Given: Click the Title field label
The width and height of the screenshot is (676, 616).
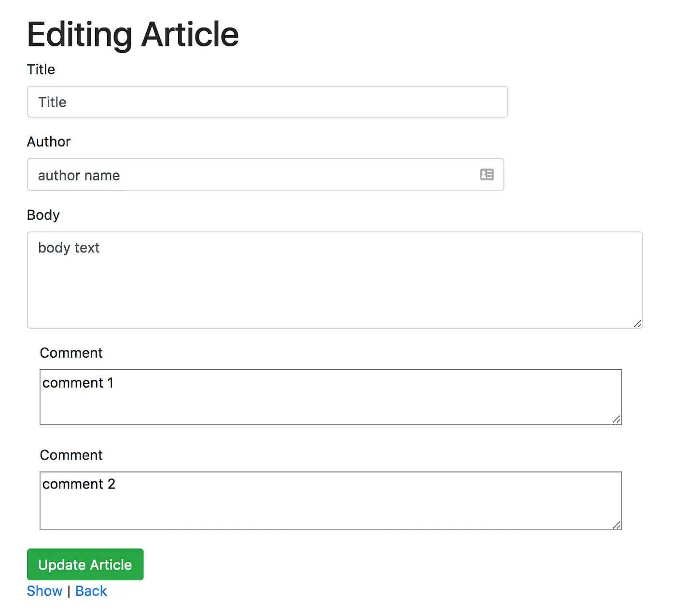Looking at the screenshot, I should pyautogui.click(x=41, y=70).
